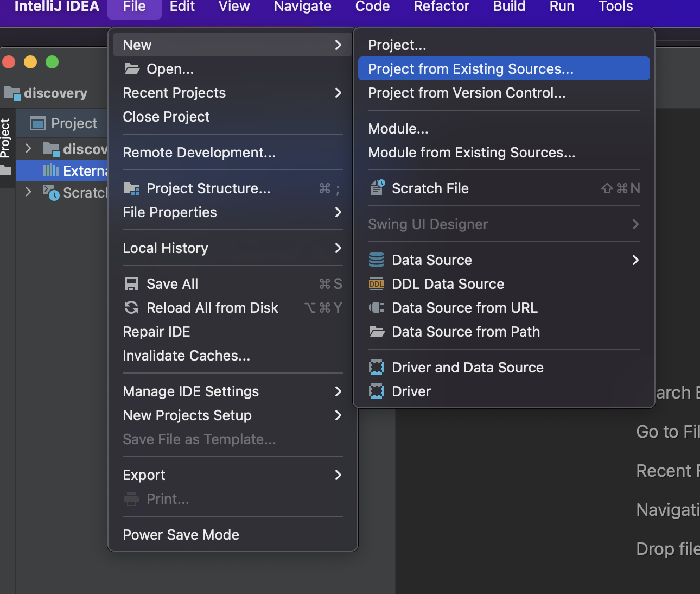Click the Project Structure icon
The width and height of the screenshot is (700, 594).
click(131, 188)
